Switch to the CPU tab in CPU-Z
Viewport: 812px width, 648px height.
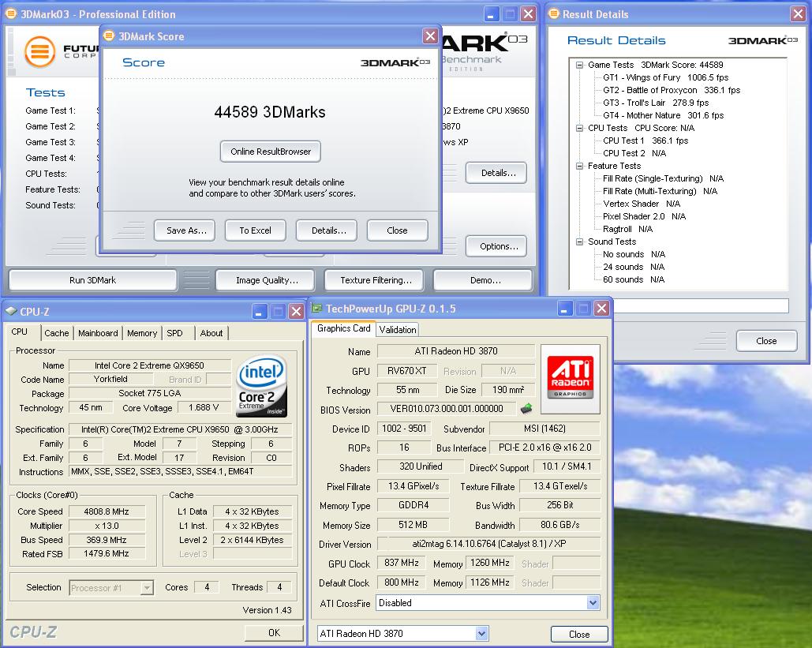(x=20, y=331)
